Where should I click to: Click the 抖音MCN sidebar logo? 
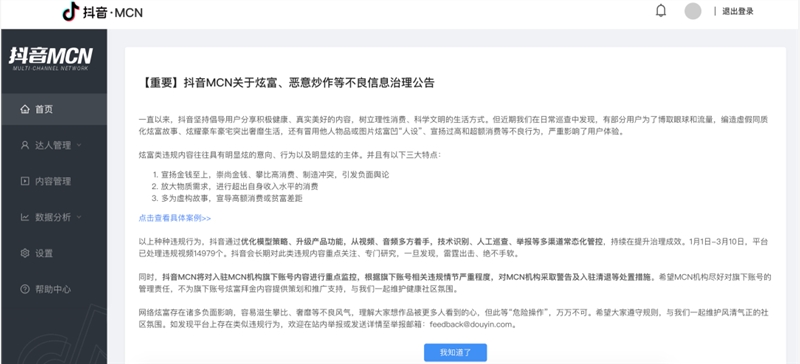[x=51, y=58]
